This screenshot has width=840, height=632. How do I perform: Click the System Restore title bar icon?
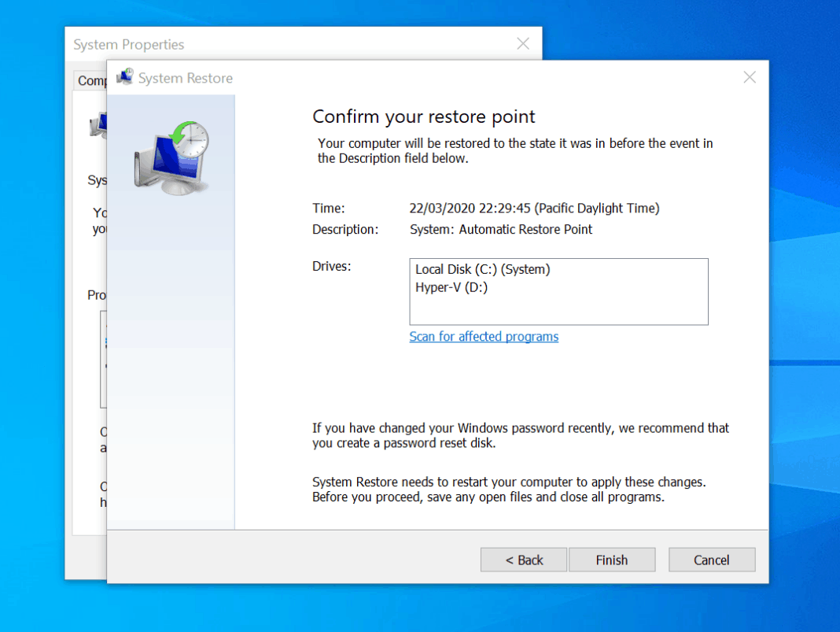point(125,77)
